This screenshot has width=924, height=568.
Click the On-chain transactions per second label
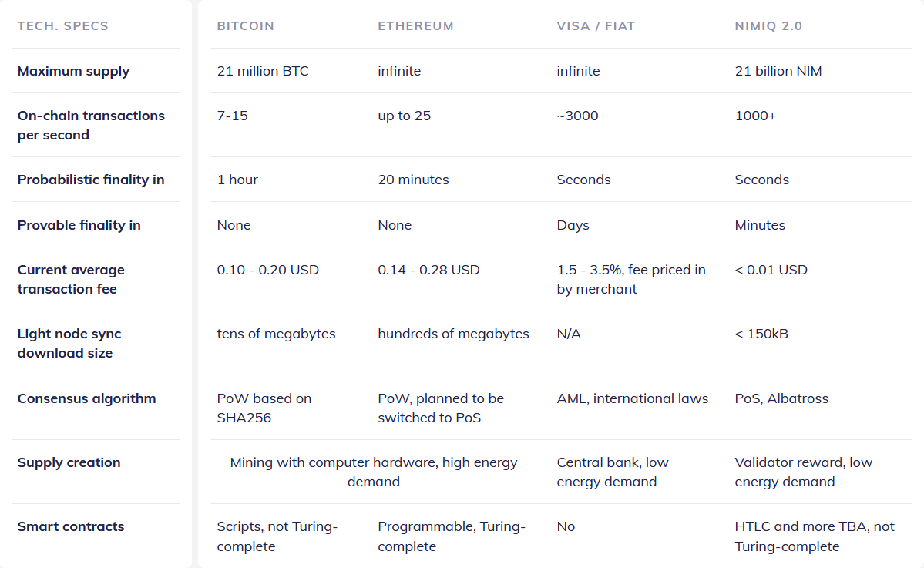click(x=92, y=125)
